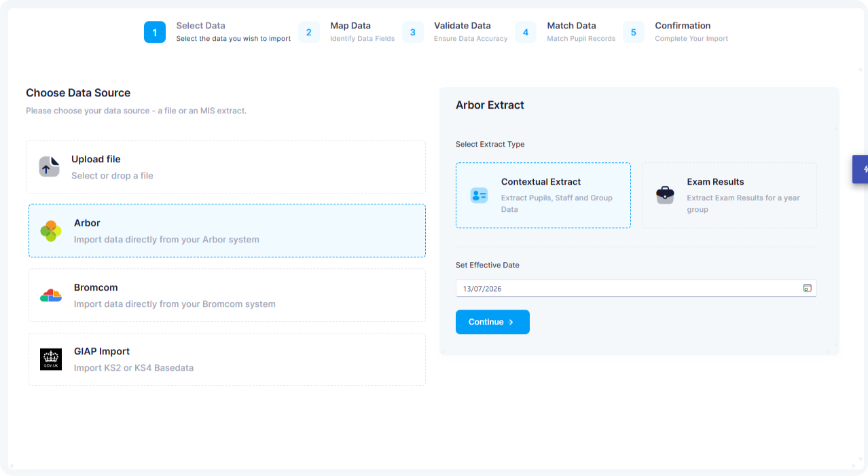Select the Bromcom data source card
Screen dimensions: 868x476
coord(227,295)
